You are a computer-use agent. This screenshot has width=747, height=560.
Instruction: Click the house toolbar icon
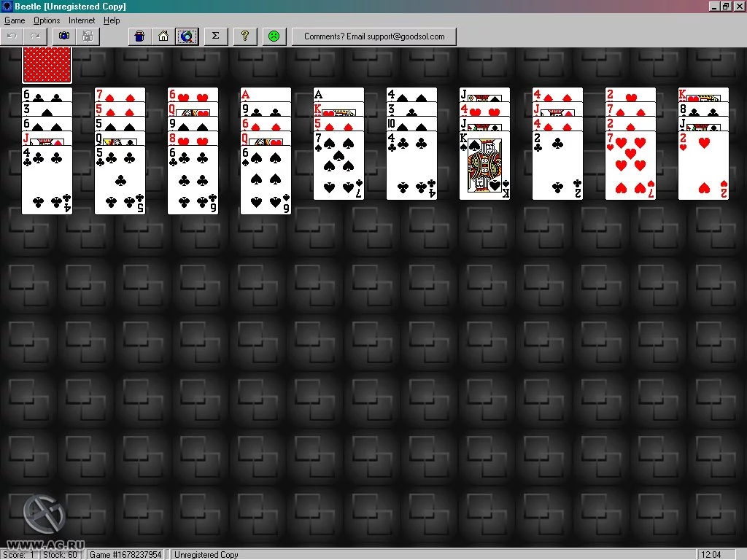tap(163, 36)
